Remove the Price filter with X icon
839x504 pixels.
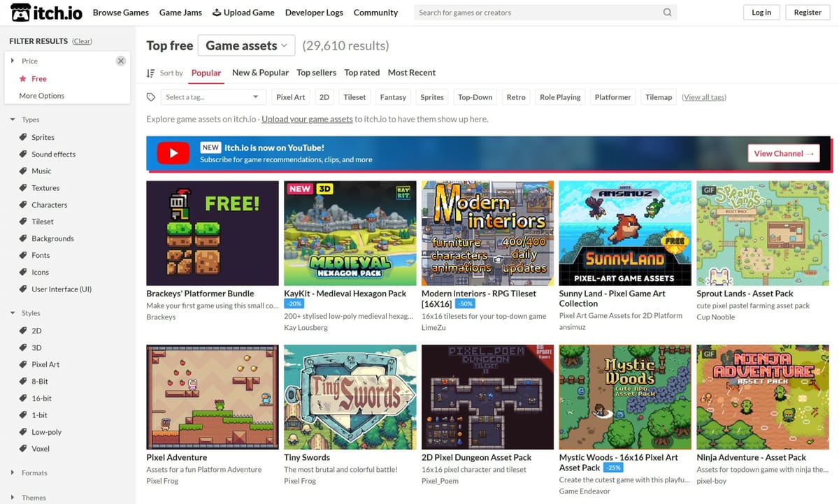pos(121,61)
